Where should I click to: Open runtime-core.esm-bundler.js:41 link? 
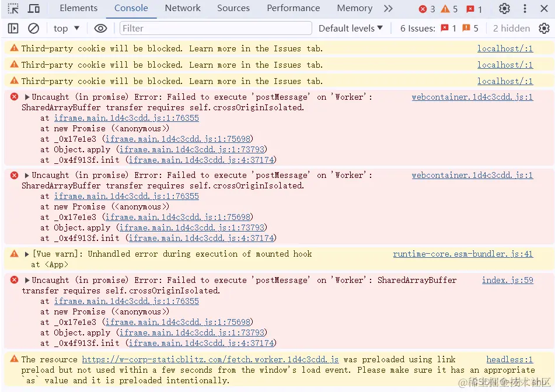coord(463,254)
